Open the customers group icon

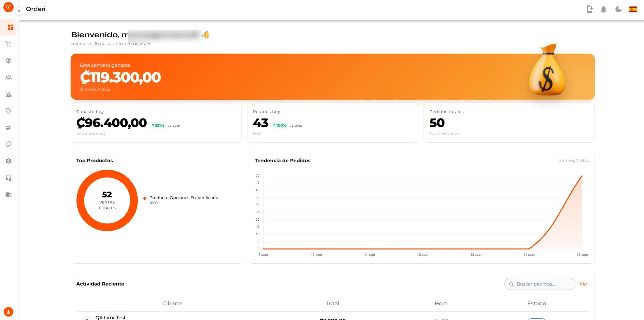[9, 78]
